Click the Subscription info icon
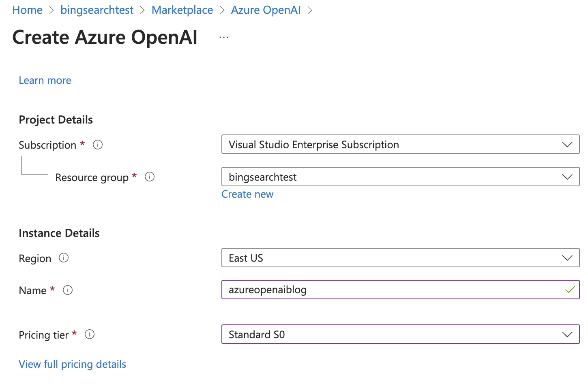 98,145
